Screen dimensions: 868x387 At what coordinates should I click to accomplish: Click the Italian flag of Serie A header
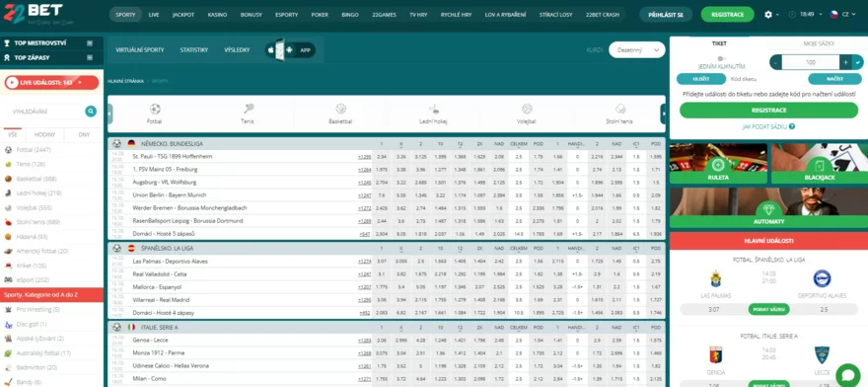[131, 327]
